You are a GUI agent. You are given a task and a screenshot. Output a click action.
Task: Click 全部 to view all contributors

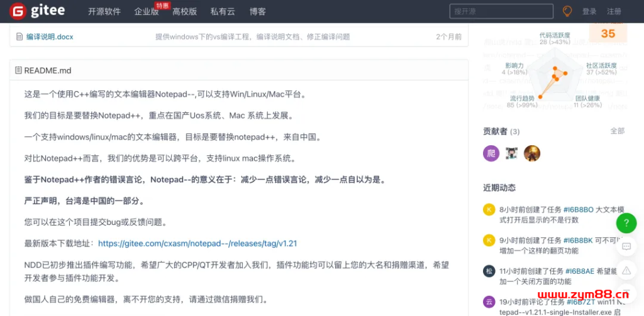pos(618,131)
